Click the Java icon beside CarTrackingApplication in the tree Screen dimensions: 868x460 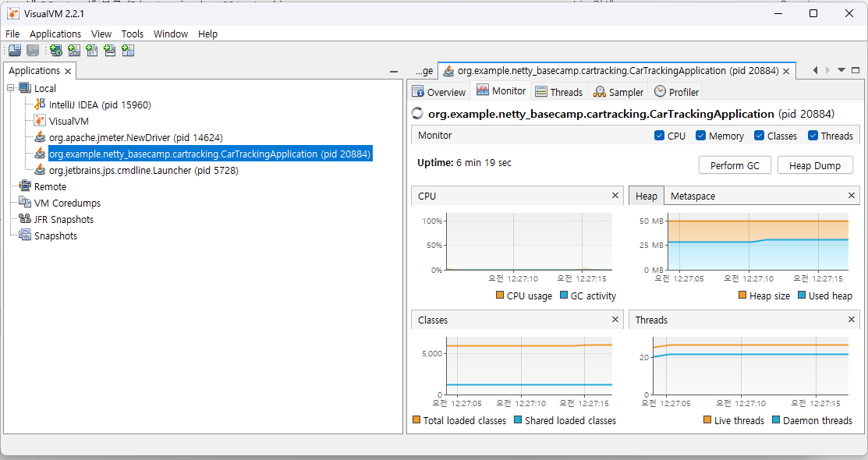40,154
